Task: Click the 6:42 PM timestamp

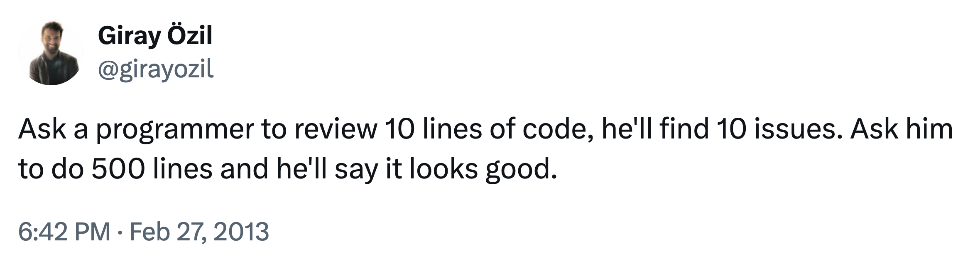Action: coord(64,232)
